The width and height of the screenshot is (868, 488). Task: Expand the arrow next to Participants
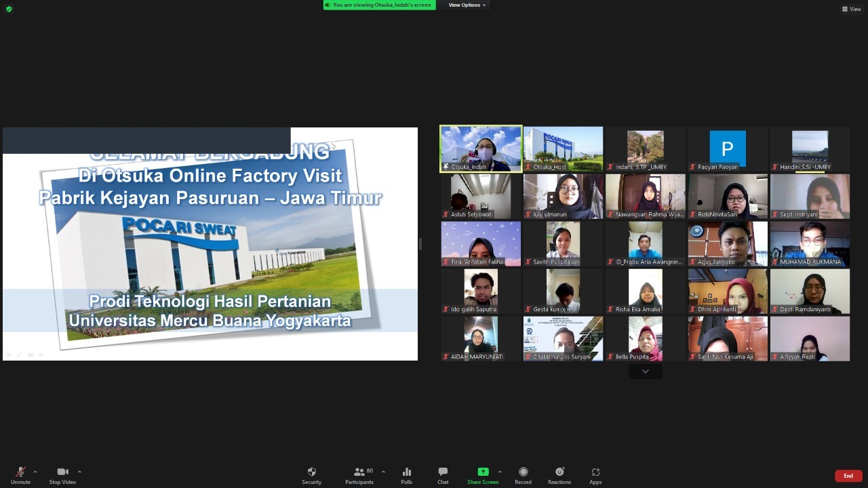pyautogui.click(x=383, y=472)
